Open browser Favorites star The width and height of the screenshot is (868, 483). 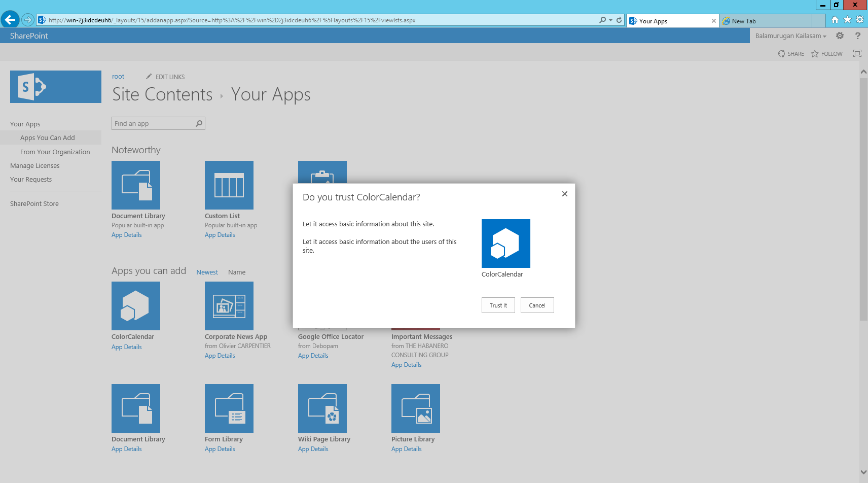tap(847, 20)
